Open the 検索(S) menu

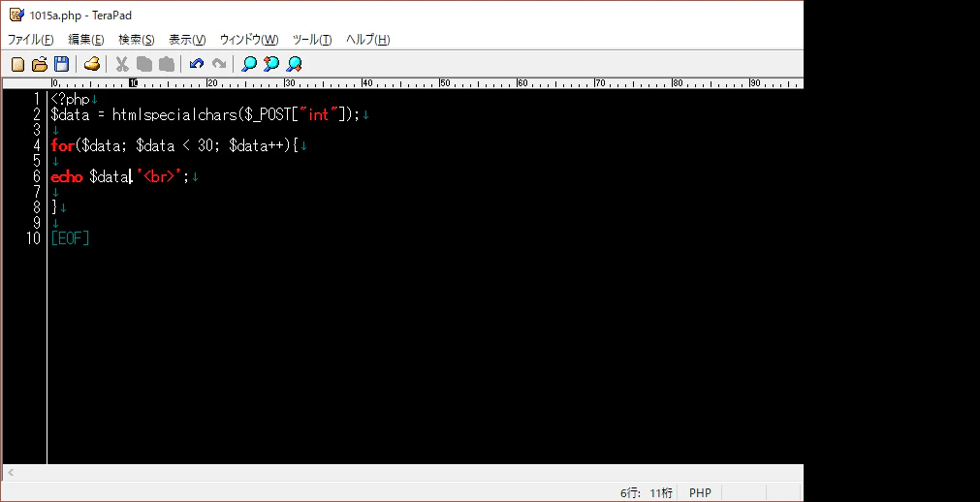[x=137, y=40]
